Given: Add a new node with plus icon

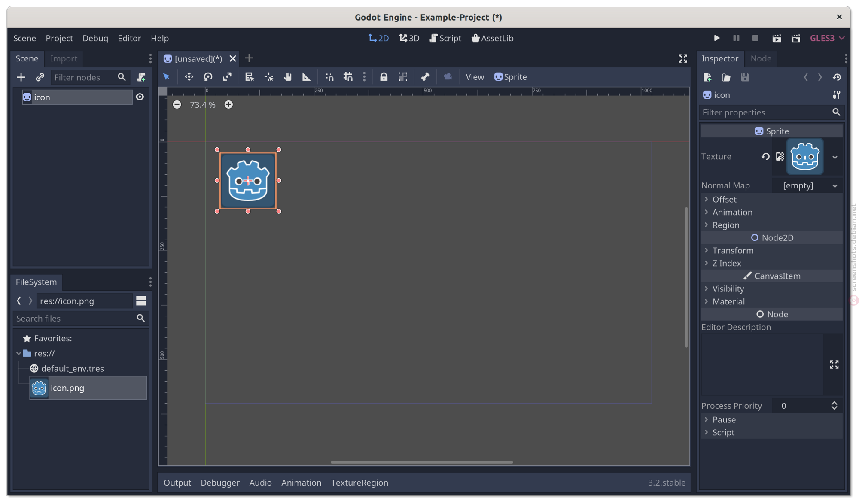Looking at the screenshot, I should click(x=21, y=77).
